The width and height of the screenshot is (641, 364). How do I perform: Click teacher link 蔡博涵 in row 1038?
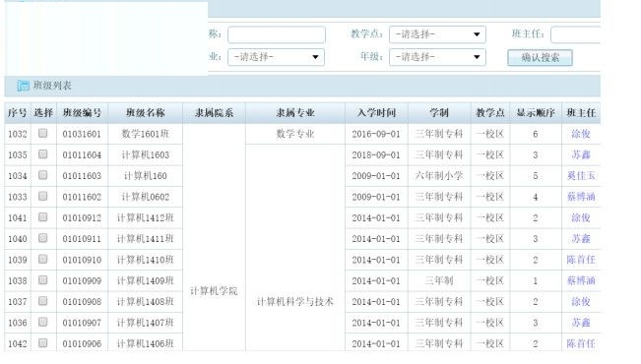[581, 280]
